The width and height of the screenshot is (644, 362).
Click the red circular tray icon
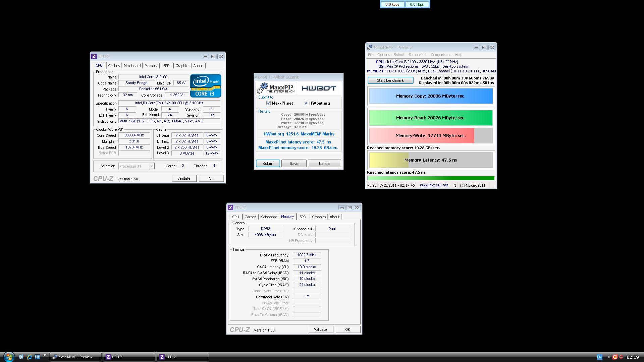pyautogui.click(x=615, y=357)
